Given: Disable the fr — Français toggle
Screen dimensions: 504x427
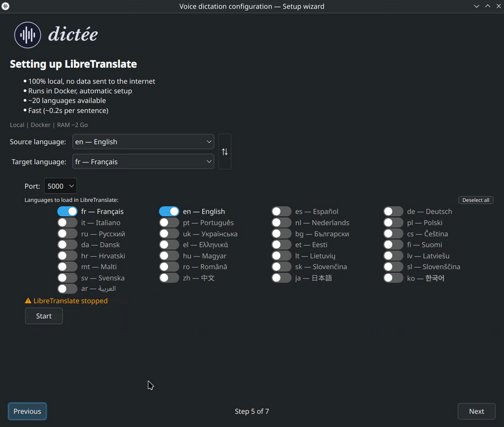Looking at the screenshot, I should (68, 211).
